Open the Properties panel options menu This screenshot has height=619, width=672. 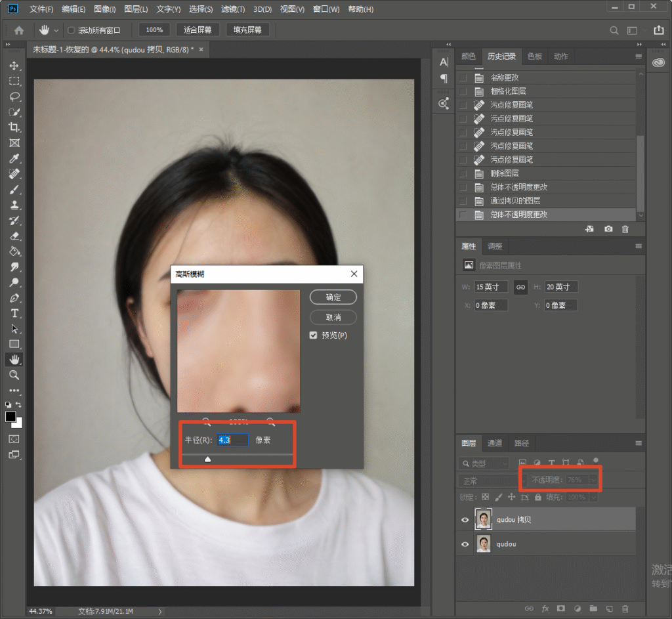638,246
